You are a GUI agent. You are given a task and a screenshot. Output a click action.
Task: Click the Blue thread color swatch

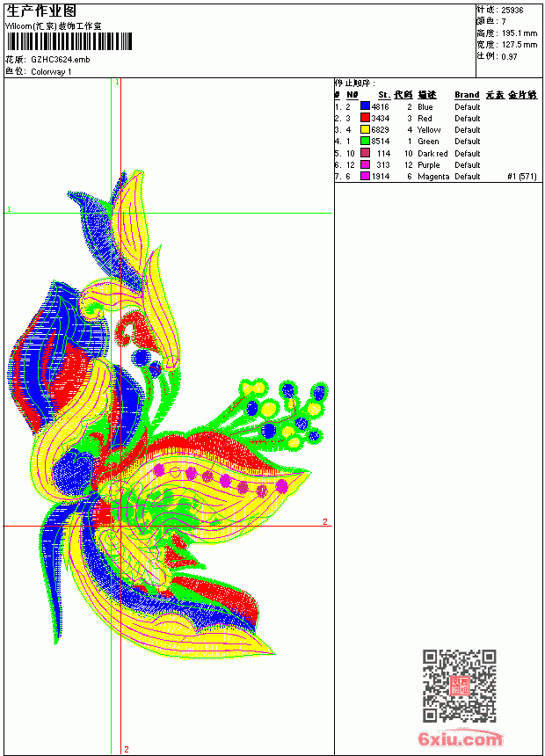tap(365, 106)
